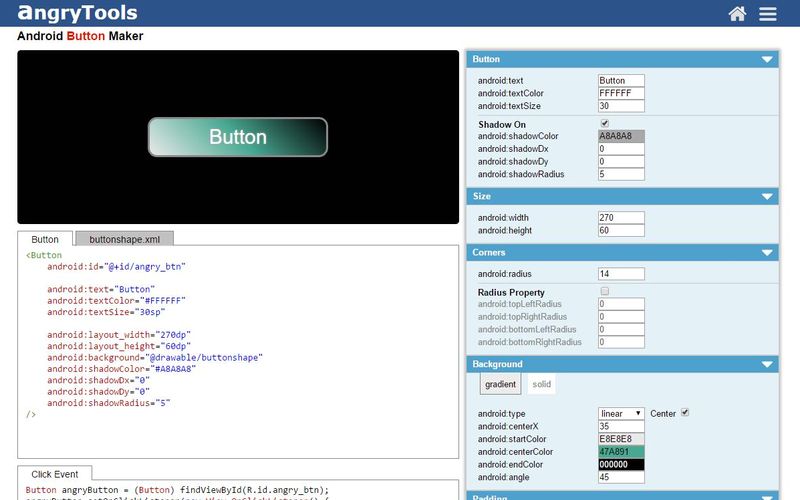800x500 pixels.
Task: Edit the android:width 270 field
Action: coord(621,218)
